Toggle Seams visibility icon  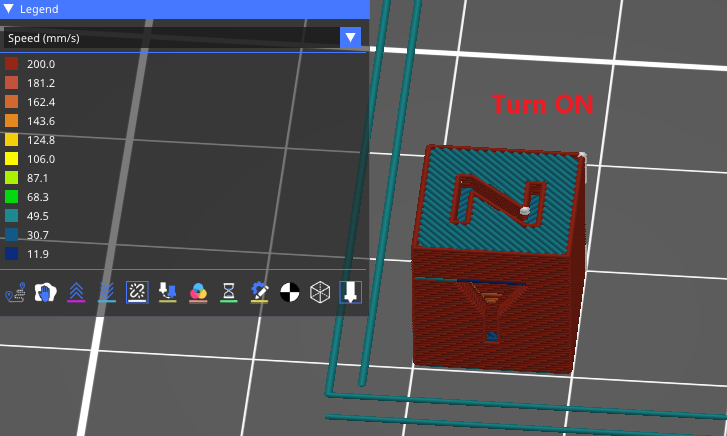tap(137, 292)
